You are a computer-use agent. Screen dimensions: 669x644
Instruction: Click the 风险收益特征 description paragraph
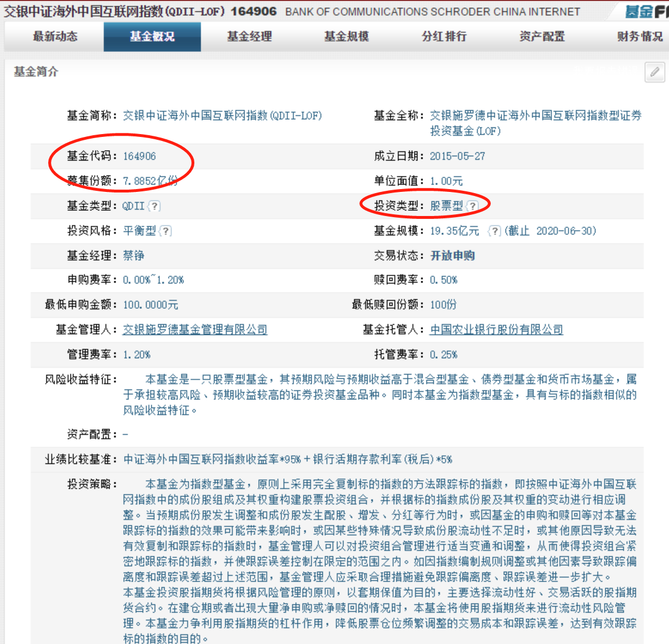(380, 395)
